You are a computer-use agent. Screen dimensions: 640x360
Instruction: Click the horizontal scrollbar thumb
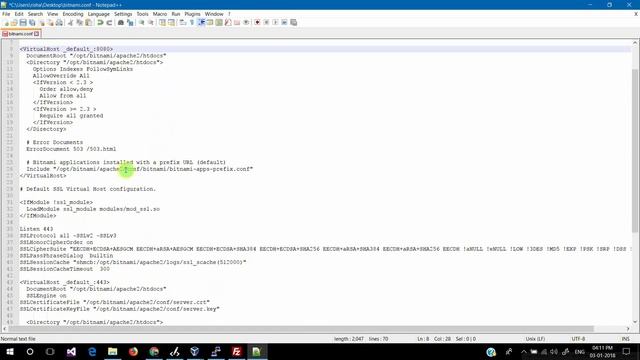click(x=301, y=329)
